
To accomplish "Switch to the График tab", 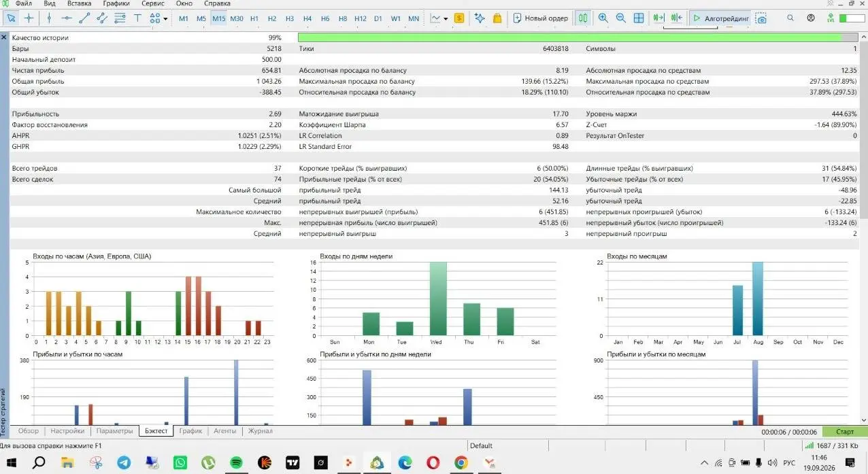I will 190,430.
